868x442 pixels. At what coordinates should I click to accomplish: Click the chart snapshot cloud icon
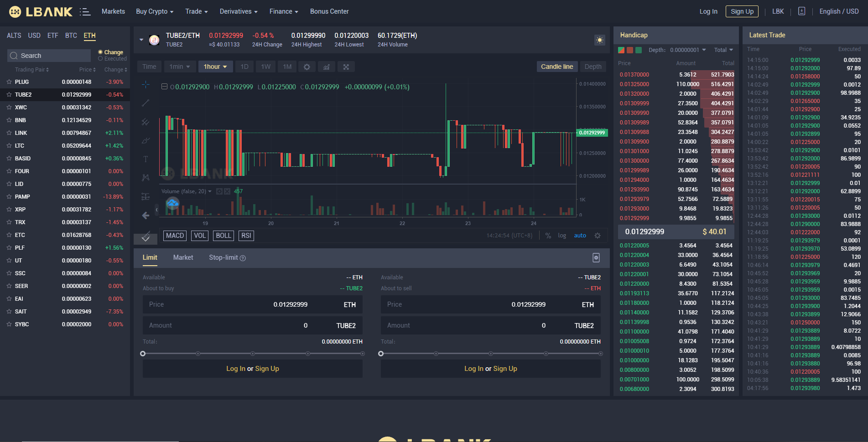tap(172, 204)
